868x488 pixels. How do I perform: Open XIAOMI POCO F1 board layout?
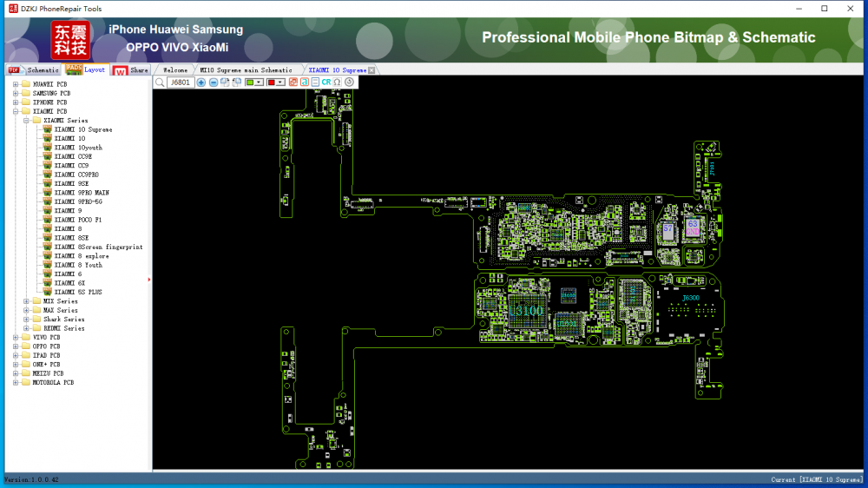pyautogui.click(x=77, y=220)
